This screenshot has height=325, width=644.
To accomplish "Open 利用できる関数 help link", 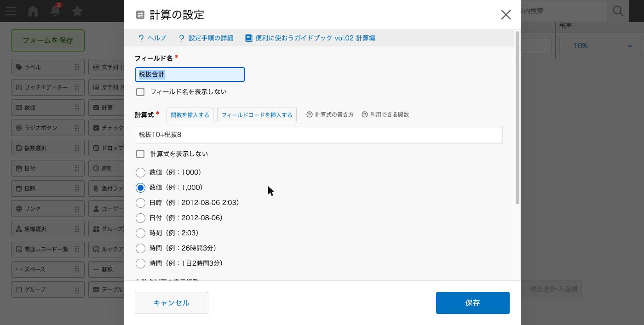I will tap(385, 115).
